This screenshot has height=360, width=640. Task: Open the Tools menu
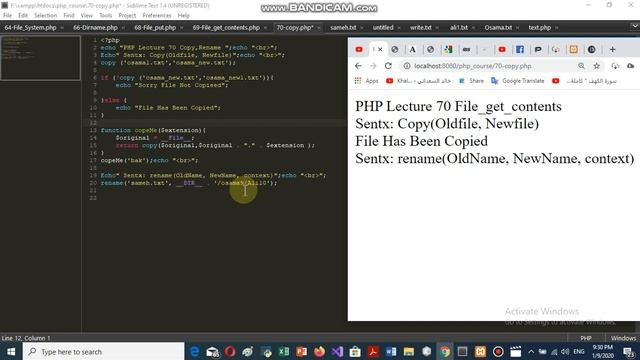click(105, 16)
